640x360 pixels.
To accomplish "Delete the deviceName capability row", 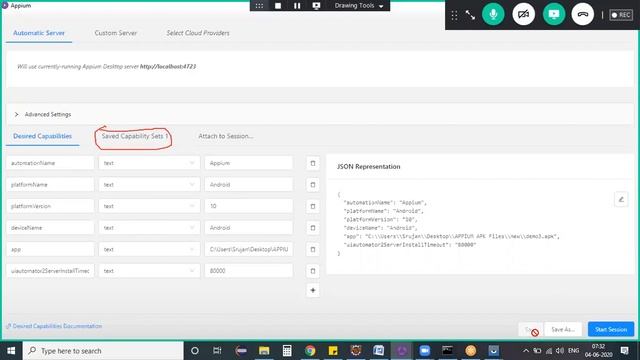I will (x=313, y=228).
